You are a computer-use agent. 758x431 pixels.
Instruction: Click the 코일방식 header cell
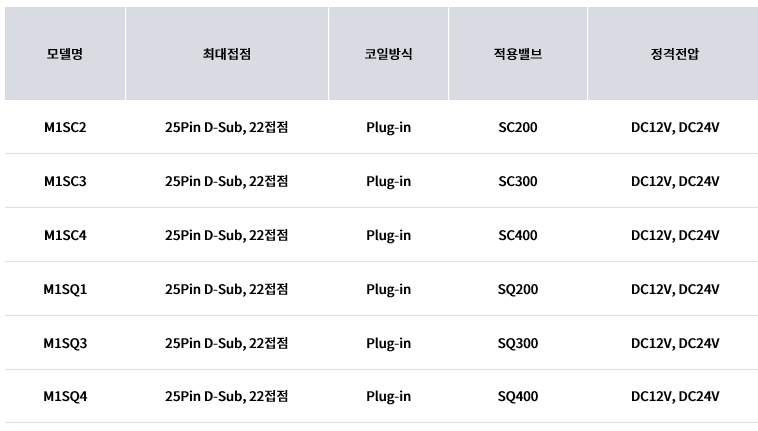[388, 54]
